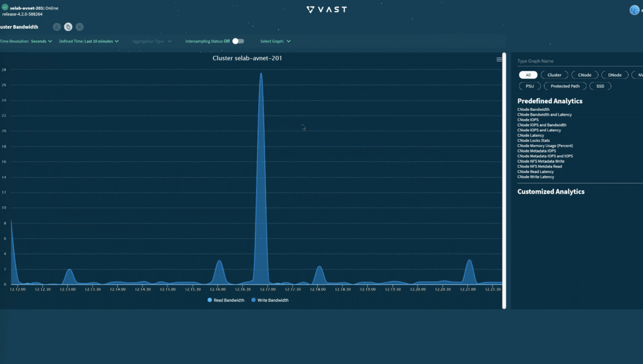Screen dimensions: 643x364
Task: Open CNode IOPS predefined graph
Action: [528, 120]
